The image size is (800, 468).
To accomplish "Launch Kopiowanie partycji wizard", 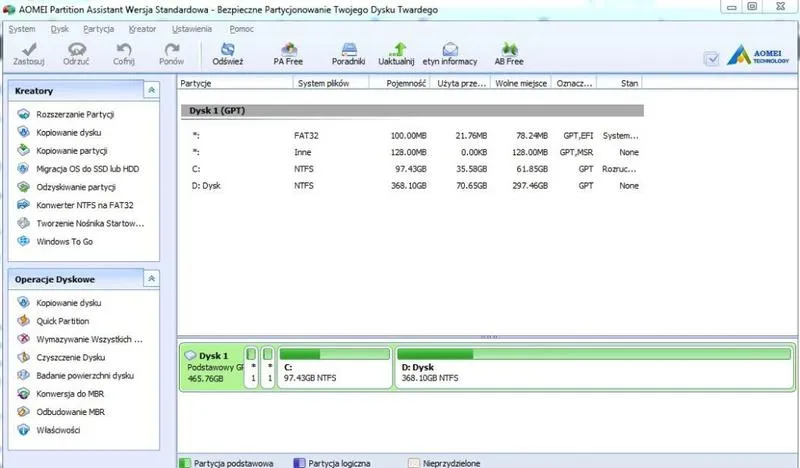I will tap(71, 151).
